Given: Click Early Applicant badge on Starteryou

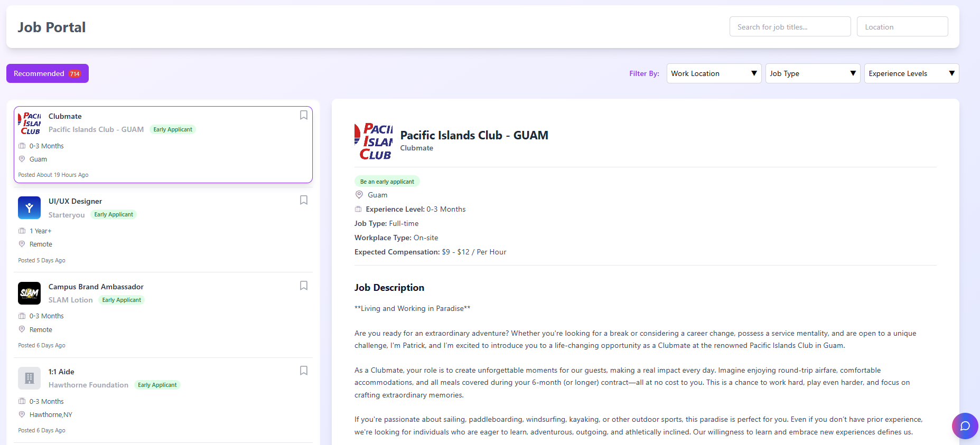Looking at the screenshot, I should click(x=114, y=214).
